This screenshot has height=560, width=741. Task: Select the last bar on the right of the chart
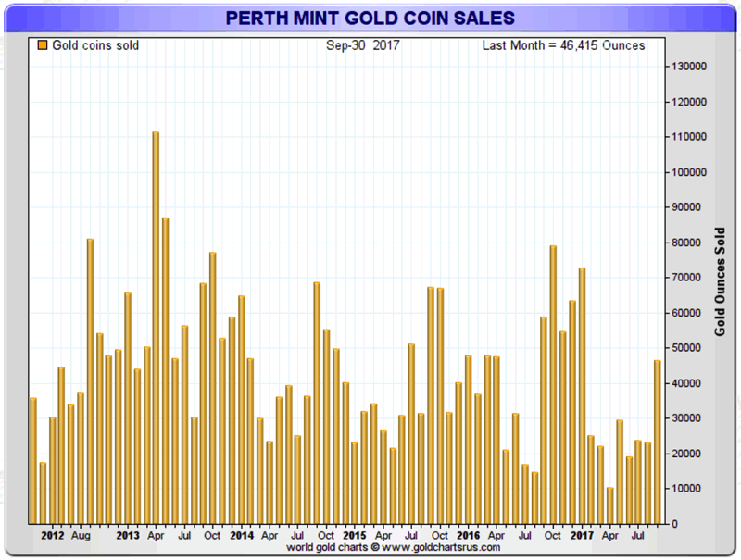coord(658,442)
